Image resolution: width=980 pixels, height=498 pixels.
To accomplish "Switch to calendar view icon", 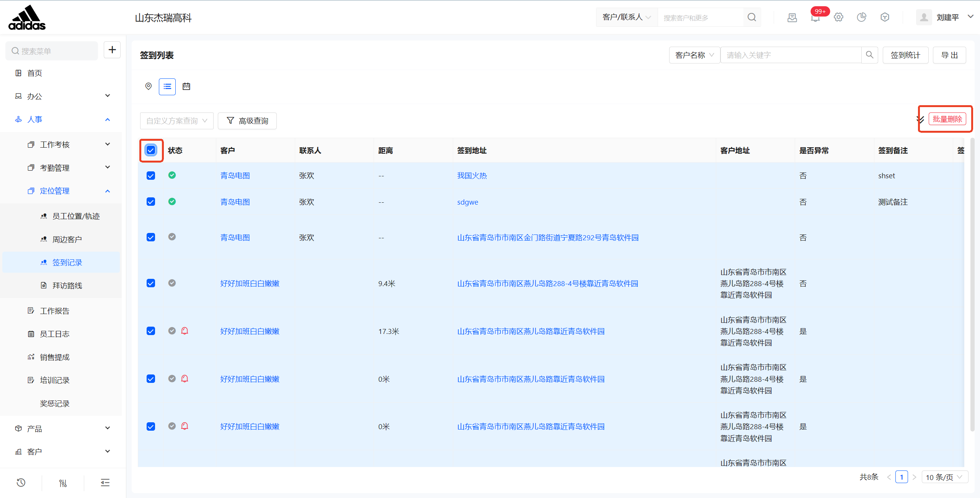I will [x=186, y=86].
